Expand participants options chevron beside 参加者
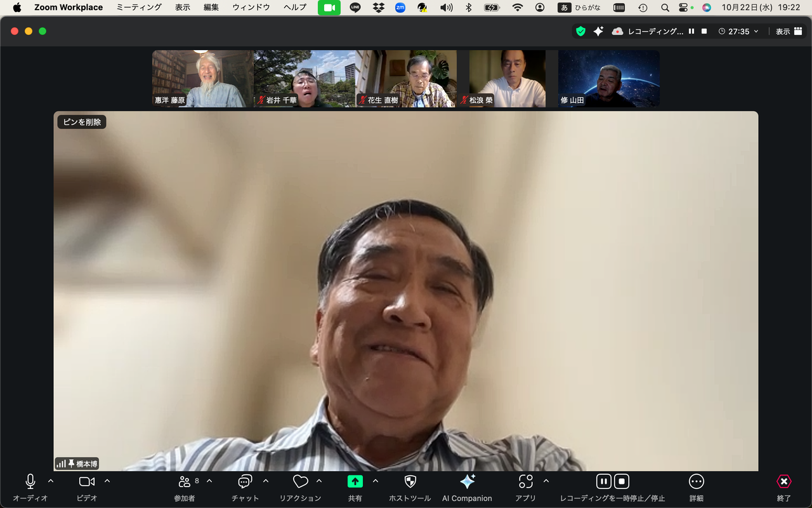 point(209,481)
